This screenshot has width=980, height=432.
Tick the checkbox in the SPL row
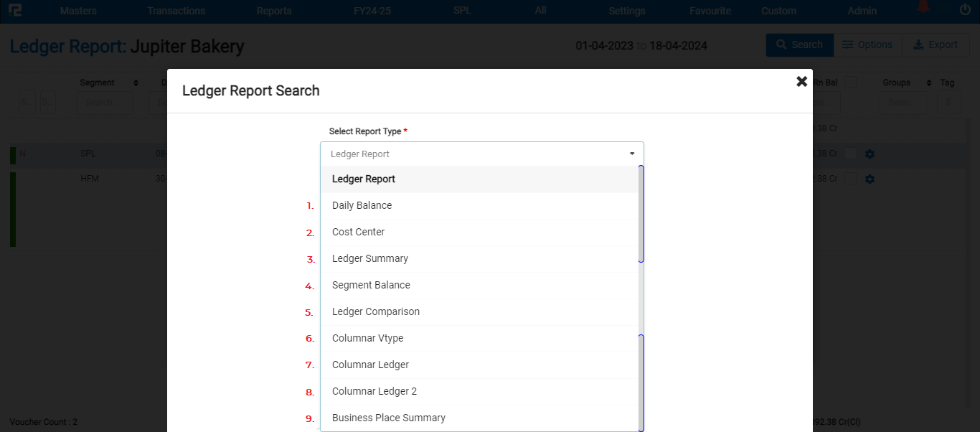[850, 154]
